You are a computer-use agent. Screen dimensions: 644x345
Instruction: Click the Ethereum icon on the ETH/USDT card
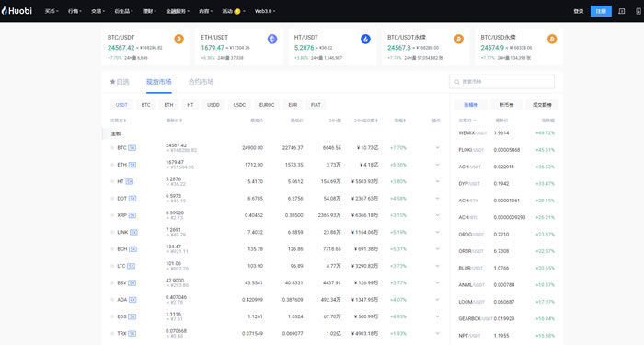[272, 39]
